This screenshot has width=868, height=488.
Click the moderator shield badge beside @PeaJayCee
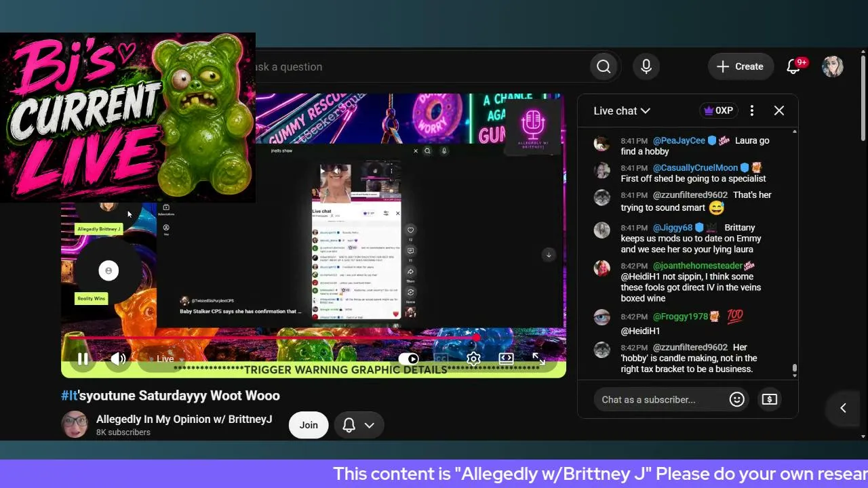click(x=712, y=140)
